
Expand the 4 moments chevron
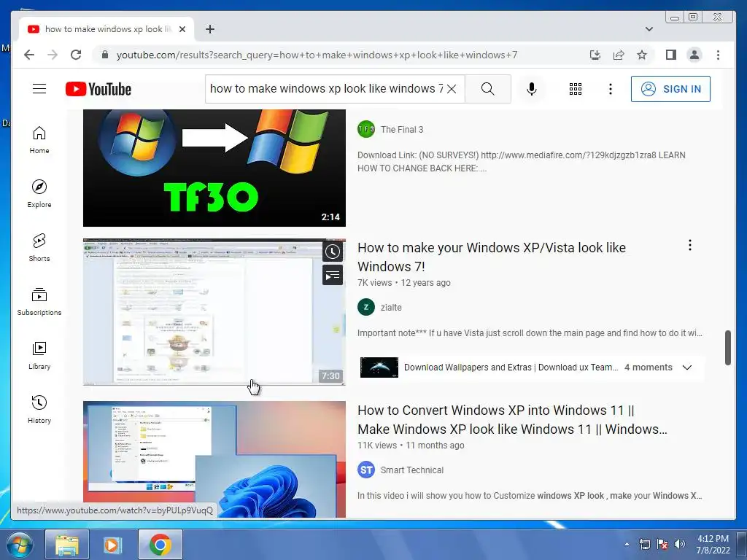687,367
